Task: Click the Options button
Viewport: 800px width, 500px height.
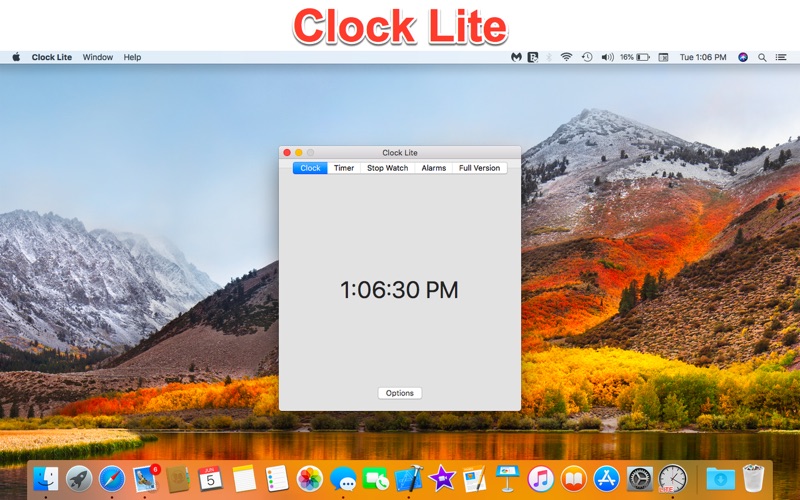Action: pyautogui.click(x=399, y=393)
